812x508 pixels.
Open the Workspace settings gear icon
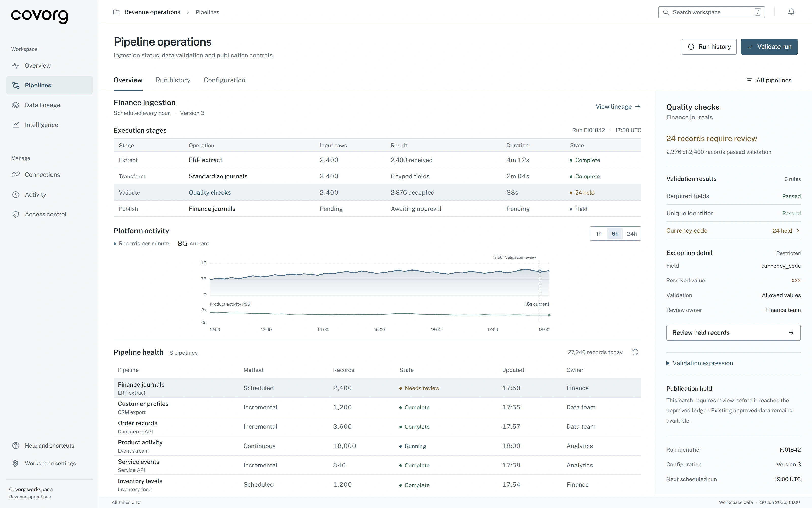pos(16,463)
